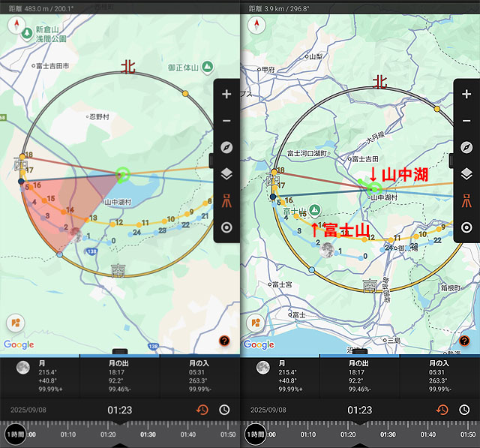Viewport: 480px width, 448px height.
Task: Zoom in on the right screen map
Action: click(x=466, y=94)
